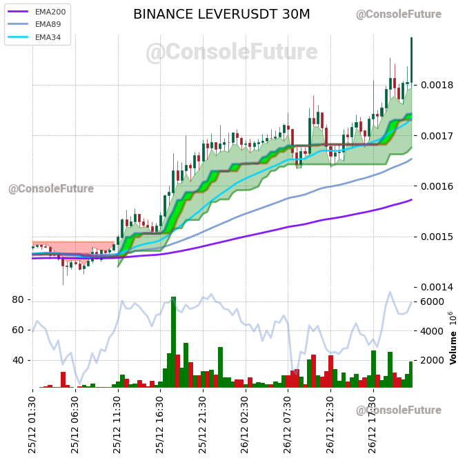
Task: Click the RSI 40 axis label
Action: tap(18, 360)
